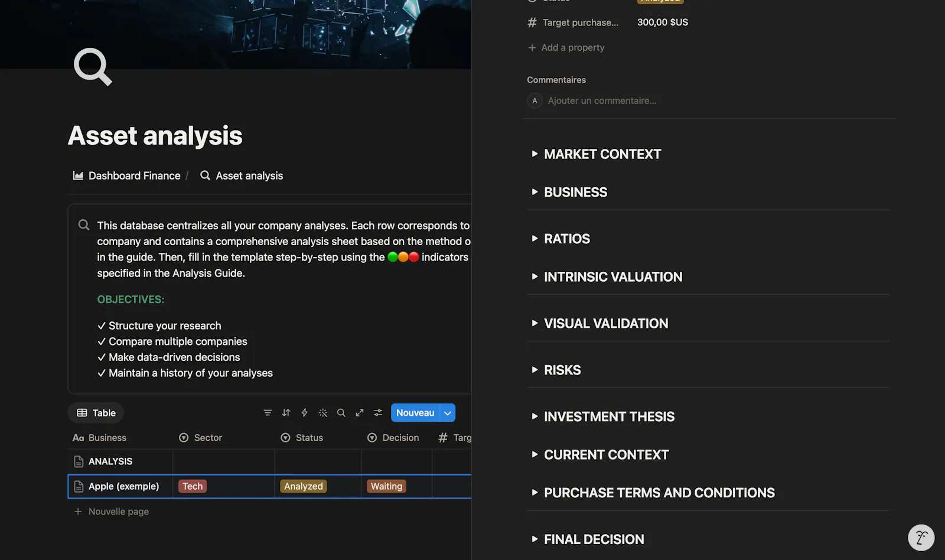The height and width of the screenshot is (560, 945).
Task: Click the sort arrows icon
Action: pos(286,413)
